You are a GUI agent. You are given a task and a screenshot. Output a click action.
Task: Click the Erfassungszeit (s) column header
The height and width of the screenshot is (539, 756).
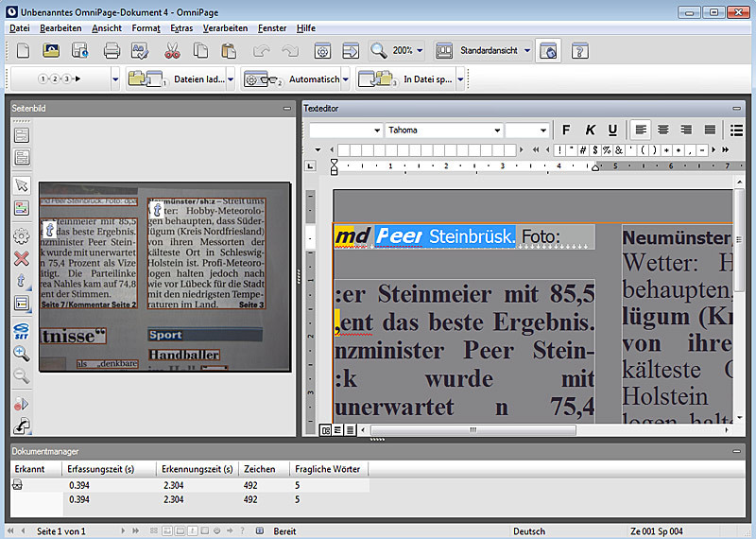(x=110, y=469)
